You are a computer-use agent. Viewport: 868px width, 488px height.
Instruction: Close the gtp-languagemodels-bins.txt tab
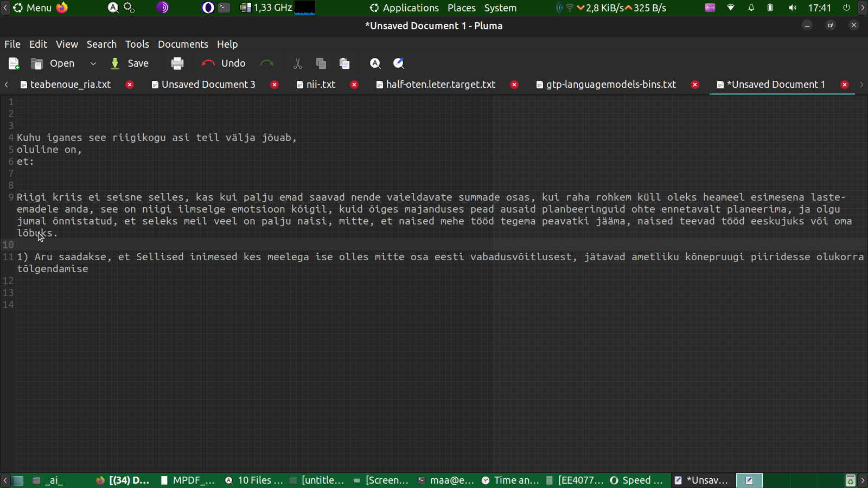(695, 85)
